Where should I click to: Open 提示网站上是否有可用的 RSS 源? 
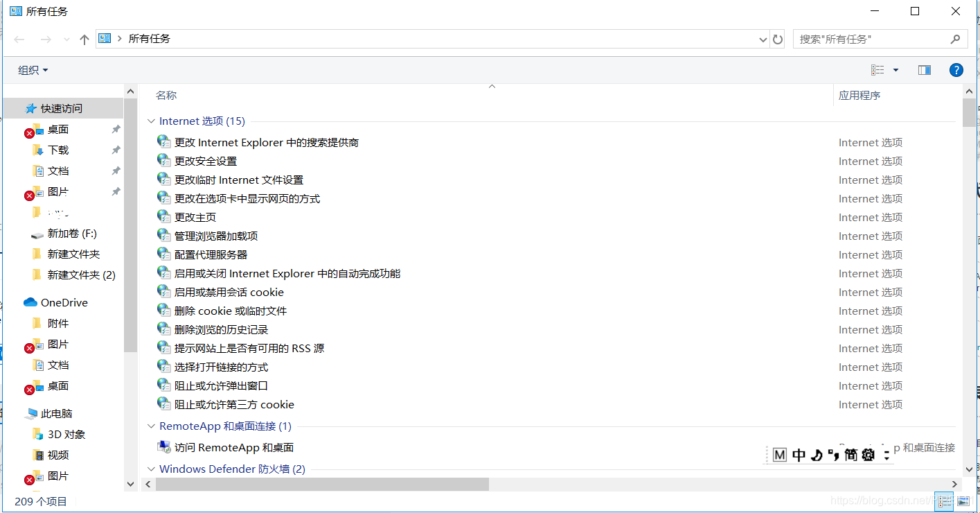click(249, 348)
